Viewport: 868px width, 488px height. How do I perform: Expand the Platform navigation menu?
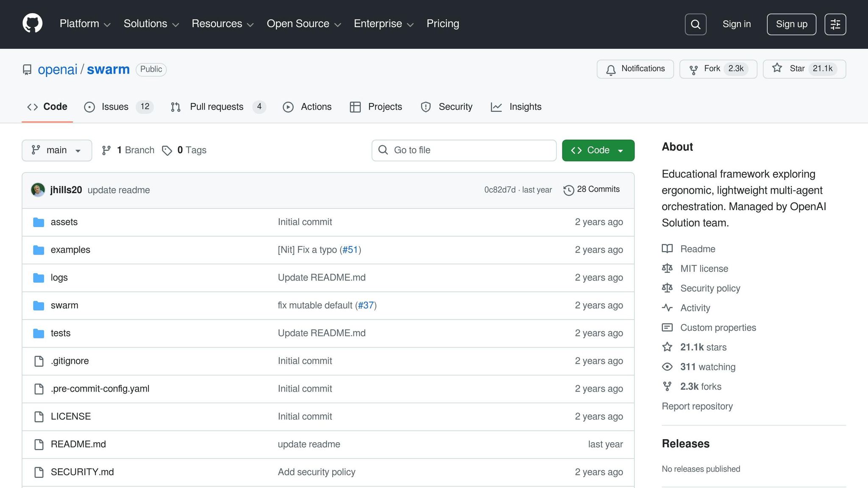pyautogui.click(x=85, y=24)
